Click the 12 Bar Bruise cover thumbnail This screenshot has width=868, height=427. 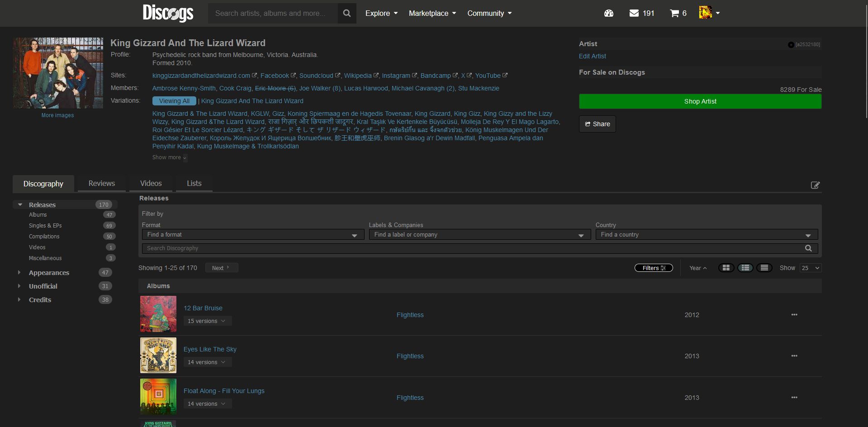point(158,314)
